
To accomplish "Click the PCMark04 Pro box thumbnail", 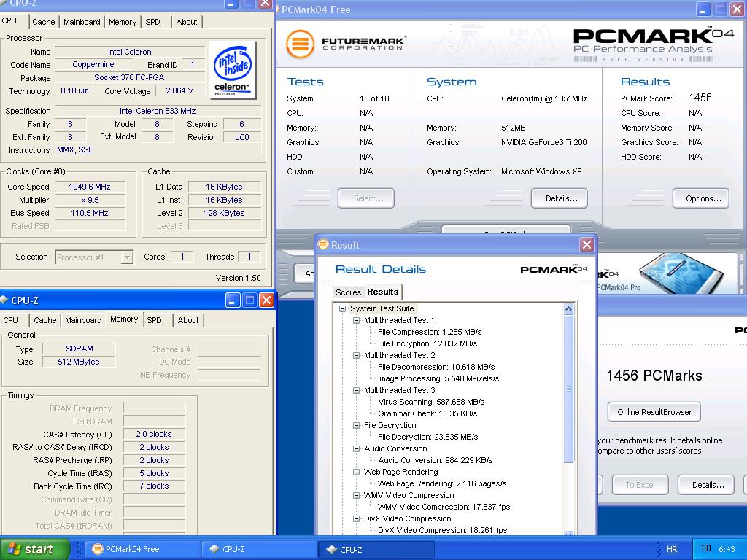I will coord(681,273).
